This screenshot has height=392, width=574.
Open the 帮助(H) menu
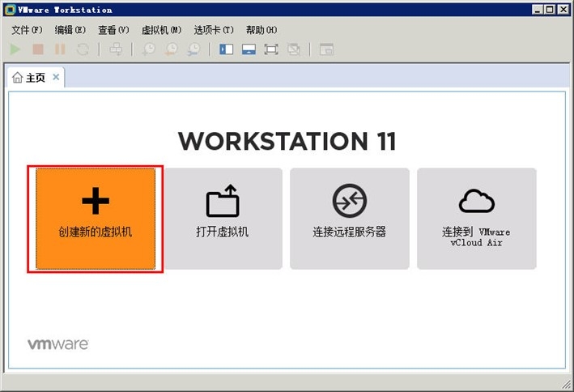tap(261, 30)
